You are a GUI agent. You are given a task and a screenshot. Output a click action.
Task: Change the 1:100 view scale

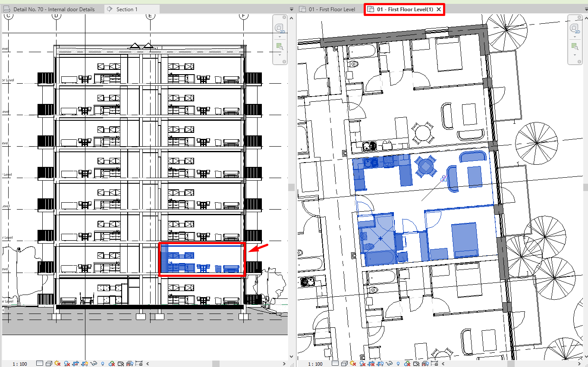coord(20,364)
